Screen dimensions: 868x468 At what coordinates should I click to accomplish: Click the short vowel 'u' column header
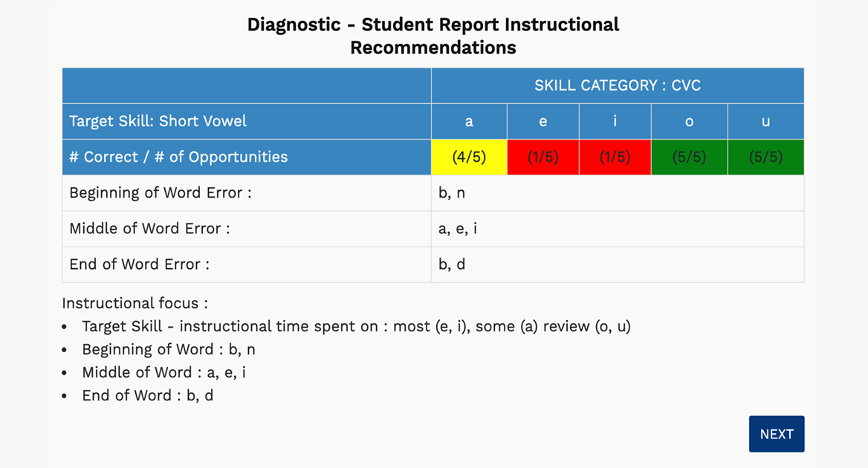(x=765, y=121)
